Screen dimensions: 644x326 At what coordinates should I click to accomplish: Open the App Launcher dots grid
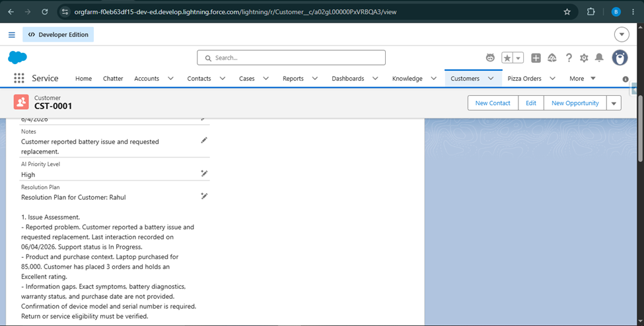click(19, 78)
